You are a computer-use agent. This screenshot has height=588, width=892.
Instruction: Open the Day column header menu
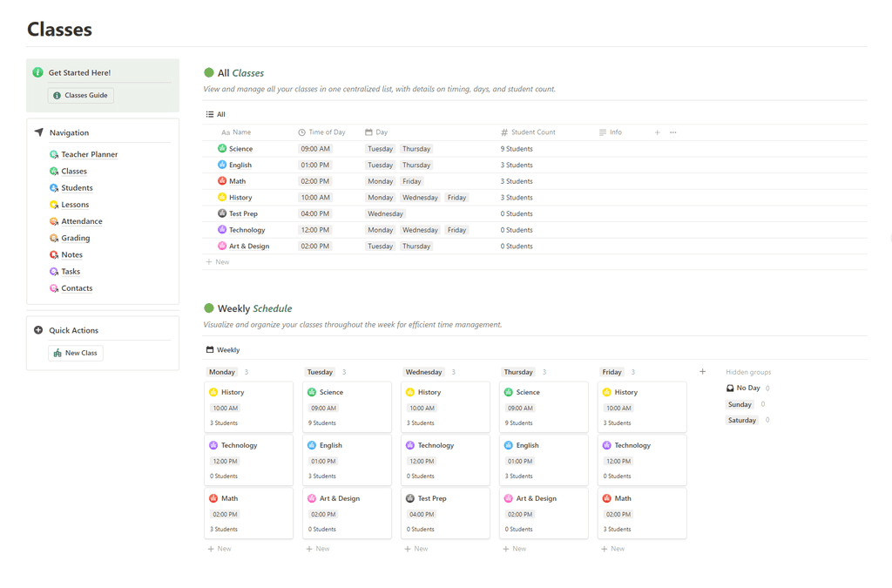tap(375, 132)
